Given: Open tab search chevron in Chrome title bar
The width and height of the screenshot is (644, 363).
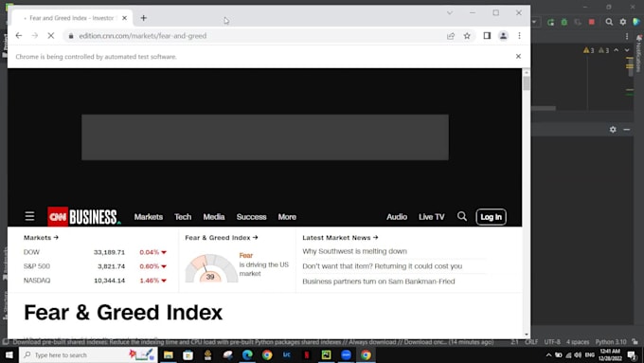Looking at the screenshot, I should tap(450, 12).
